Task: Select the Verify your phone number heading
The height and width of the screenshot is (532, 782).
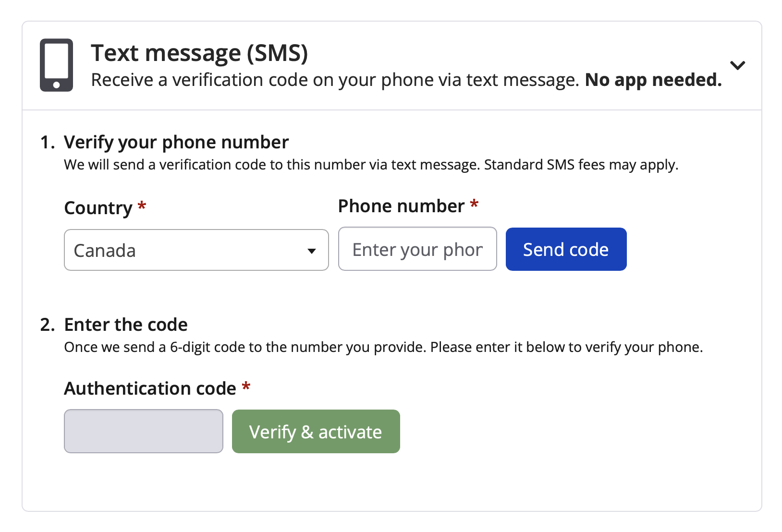Action: (176, 142)
